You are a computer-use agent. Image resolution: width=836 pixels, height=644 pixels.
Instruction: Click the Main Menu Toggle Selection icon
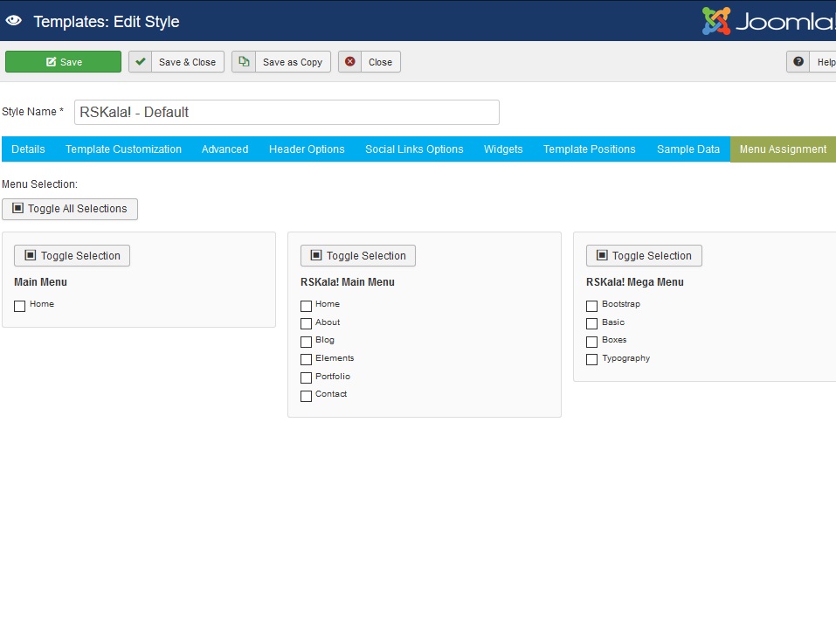pos(31,255)
